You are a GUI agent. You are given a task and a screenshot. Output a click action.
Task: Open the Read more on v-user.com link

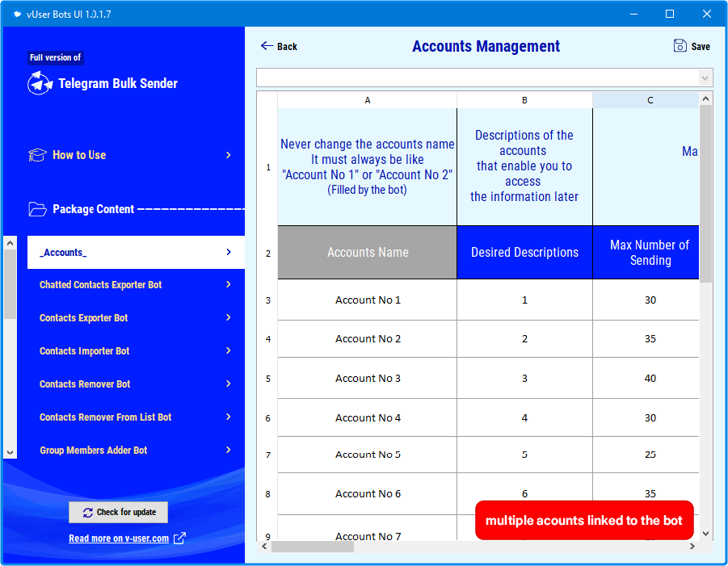tap(119, 539)
